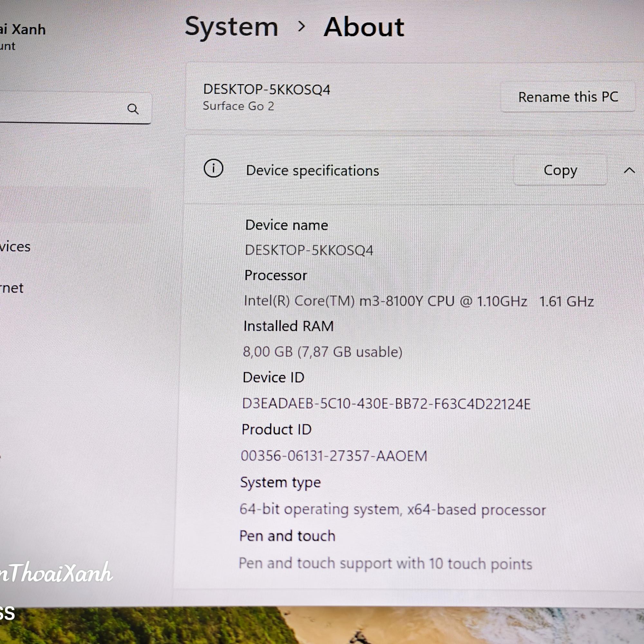
Task: Copy the device specifications
Action: tap(560, 170)
